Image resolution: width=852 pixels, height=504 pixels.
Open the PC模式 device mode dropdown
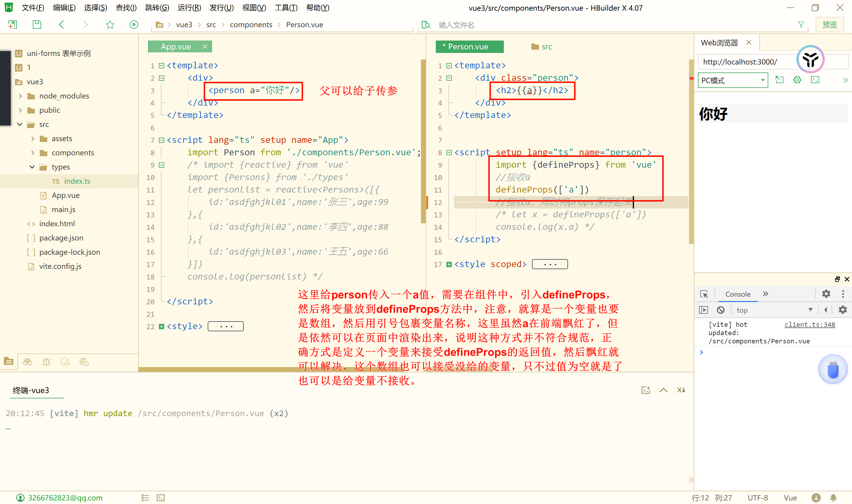(x=732, y=80)
